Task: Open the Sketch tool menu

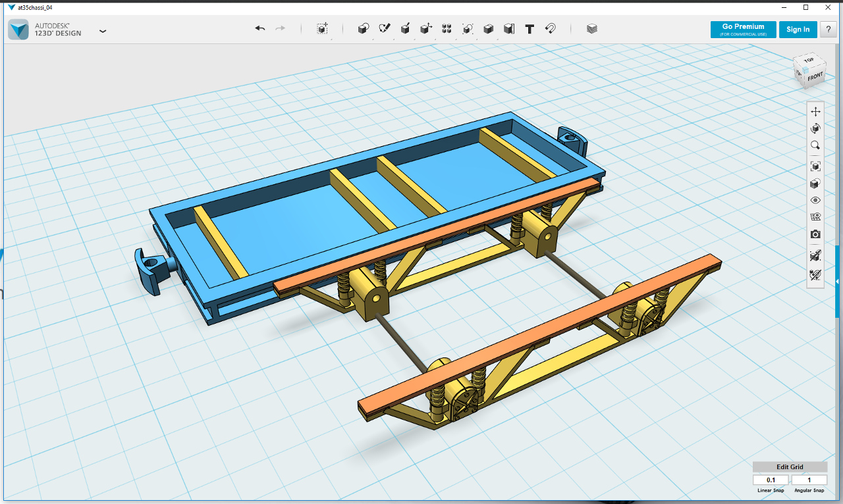Action: (385, 29)
